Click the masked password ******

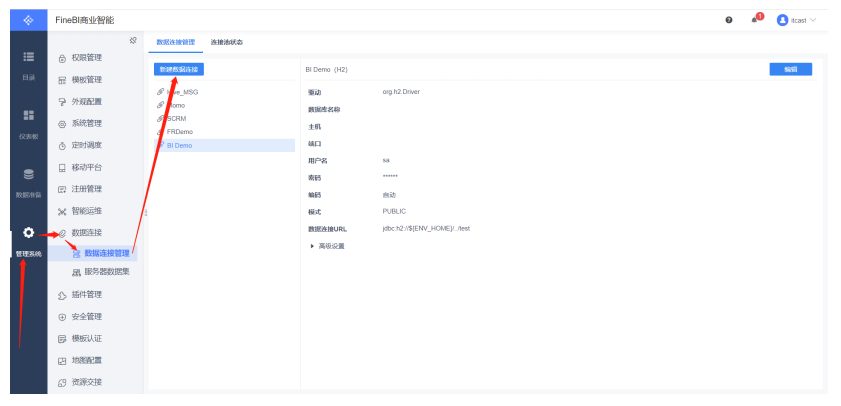pos(390,176)
